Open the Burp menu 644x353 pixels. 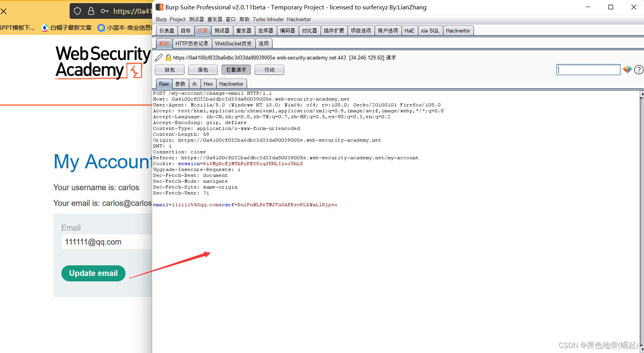(x=161, y=20)
